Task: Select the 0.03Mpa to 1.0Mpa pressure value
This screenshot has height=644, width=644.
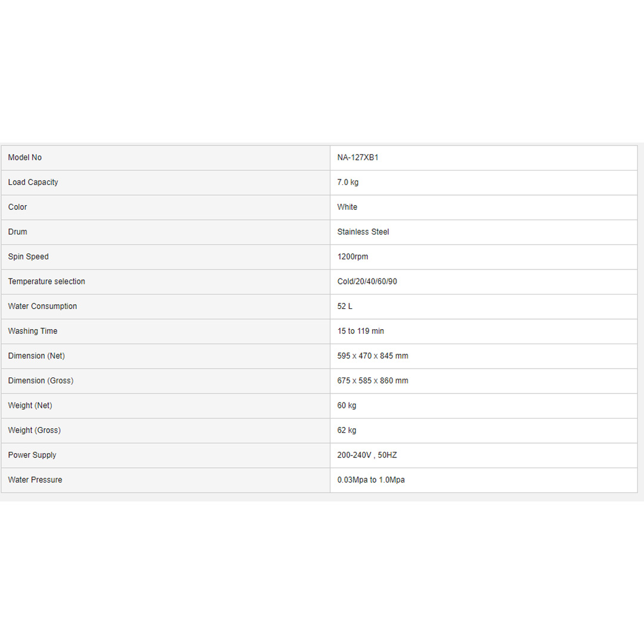Action: coord(371,479)
